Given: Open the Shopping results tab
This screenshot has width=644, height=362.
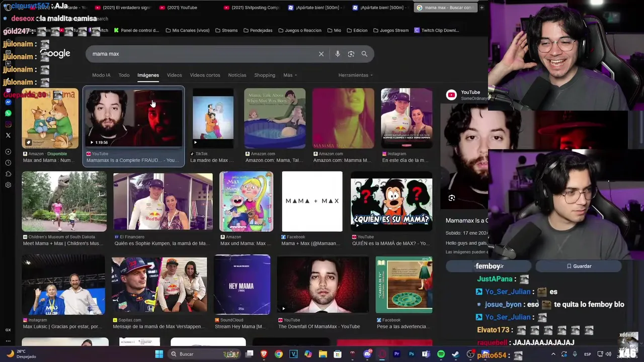Looking at the screenshot, I should click(x=265, y=75).
